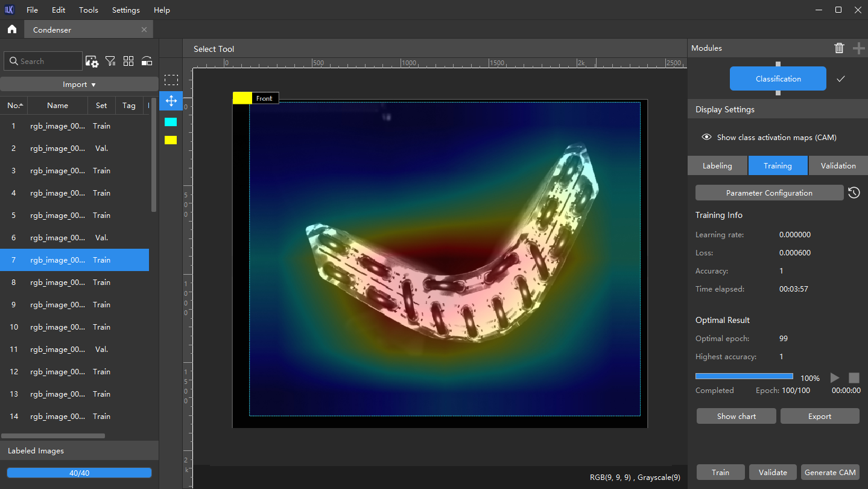This screenshot has width=868, height=489.
Task: Click the training progress bar
Action: [x=744, y=376]
